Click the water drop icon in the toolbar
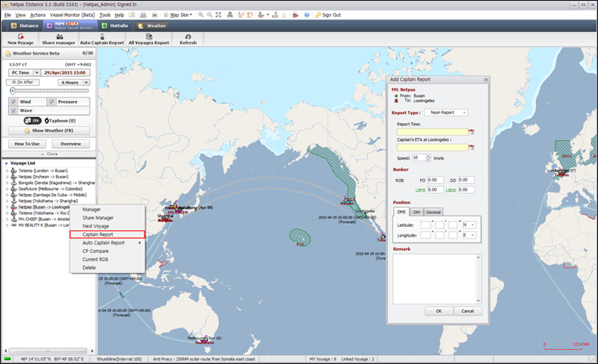Image resolution: width=598 pixels, height=364 pixels. [x=283, y=15]
